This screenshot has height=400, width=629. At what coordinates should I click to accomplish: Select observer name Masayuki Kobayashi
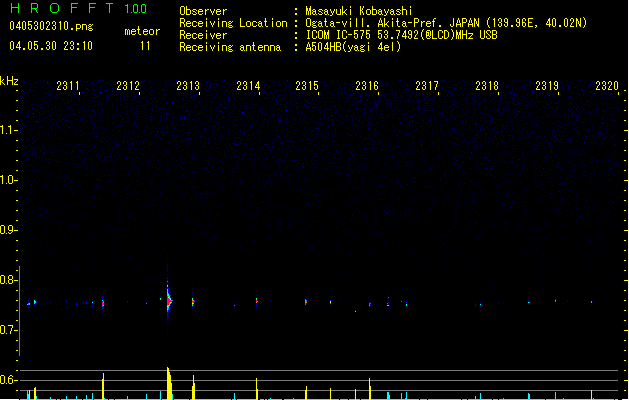point(359,11)
